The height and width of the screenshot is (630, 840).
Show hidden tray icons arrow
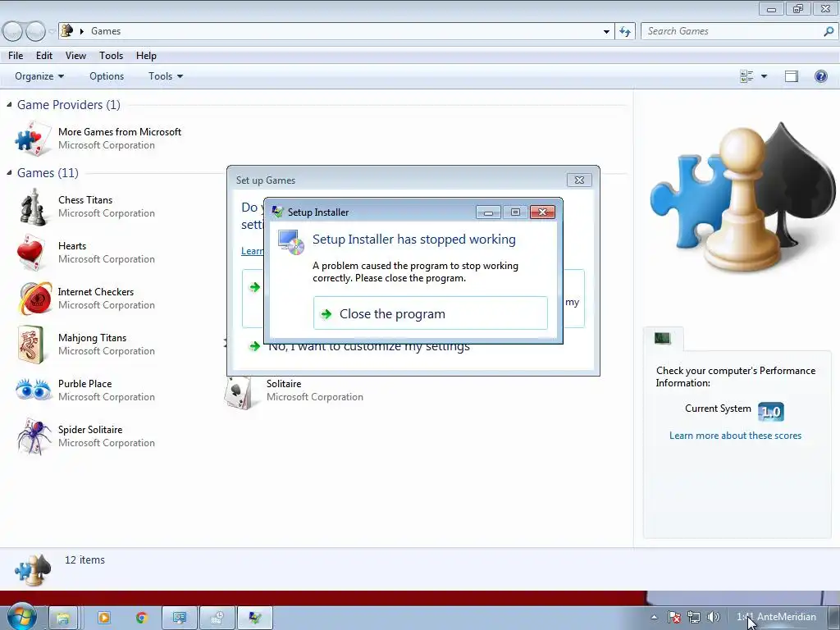click(x=654, y=617)
